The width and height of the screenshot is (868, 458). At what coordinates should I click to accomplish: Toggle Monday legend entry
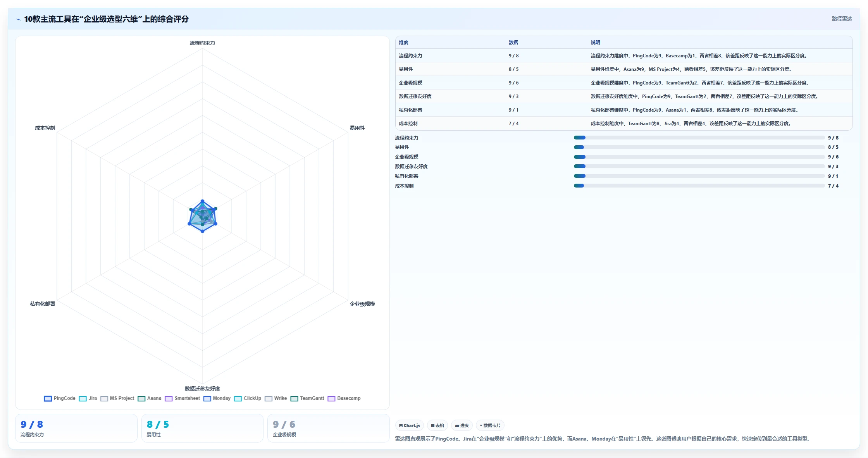(x=217, y=398)
